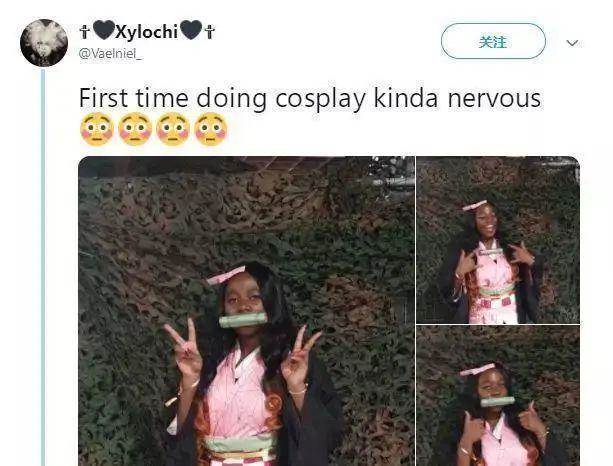Viewport: 613px width, 466px height.
Task: Expand the tweet options chevron
Action: pyautogui.click(x=572, y=43)
